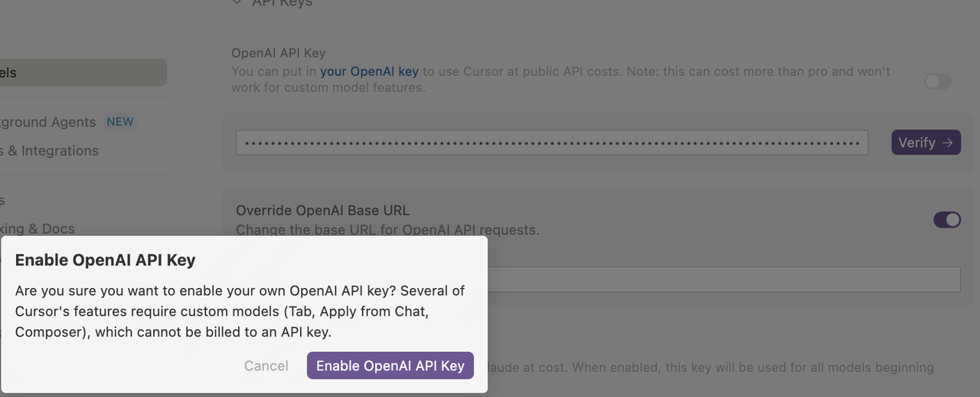
Task: Click the dialog title 'Enable OpenAI API Key'
Action: tap(105, 260)
